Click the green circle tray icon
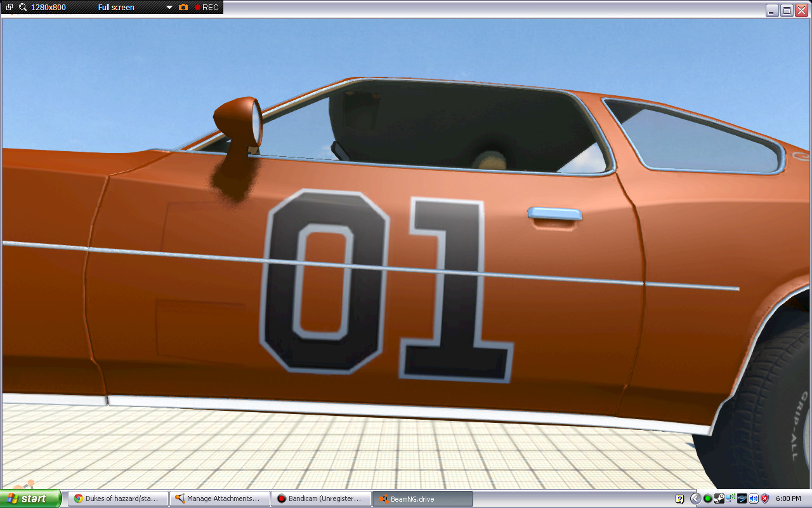This screenshot has height=508, width=812. click(x=707, y=498)
